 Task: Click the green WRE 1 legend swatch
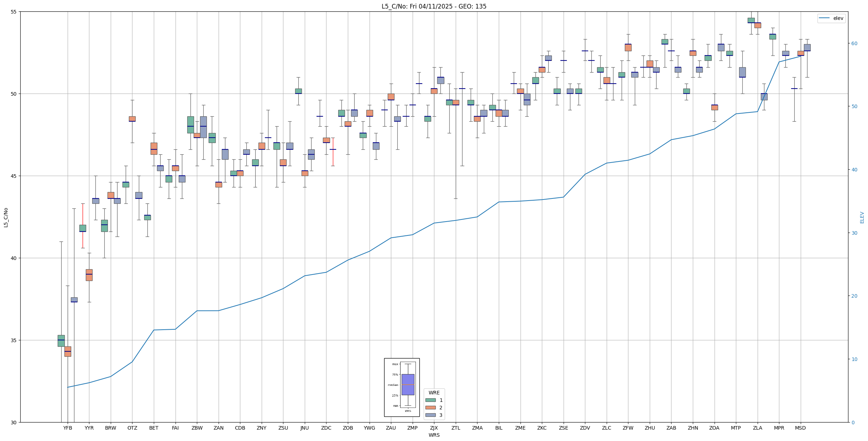[x=430, y=400]
